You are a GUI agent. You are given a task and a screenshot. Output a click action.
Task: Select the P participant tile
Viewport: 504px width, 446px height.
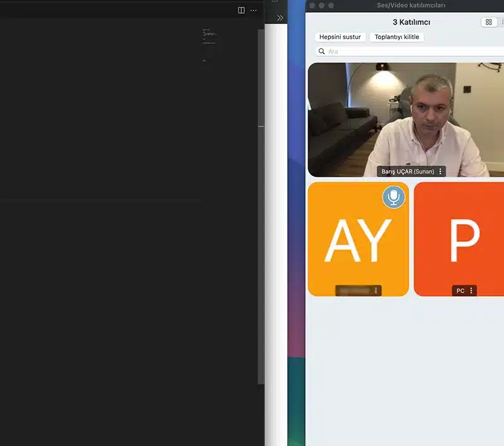click(459, 239)
